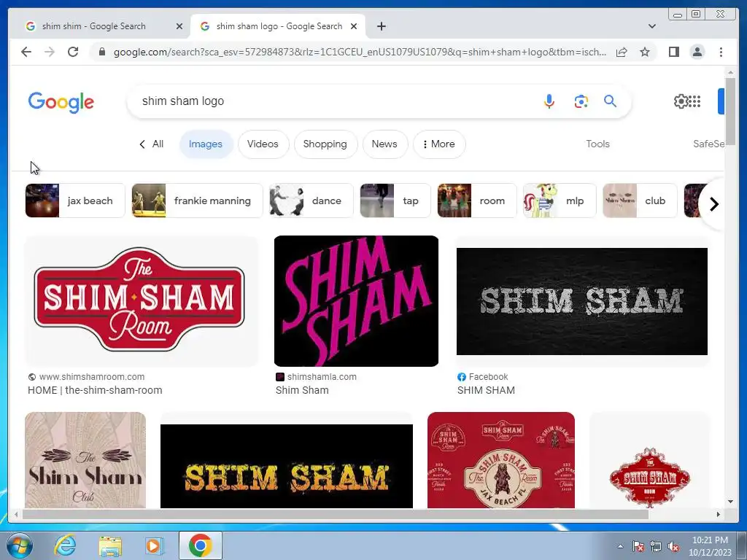Switch to News results
The image size is (747, 560).
coord(384,144)
